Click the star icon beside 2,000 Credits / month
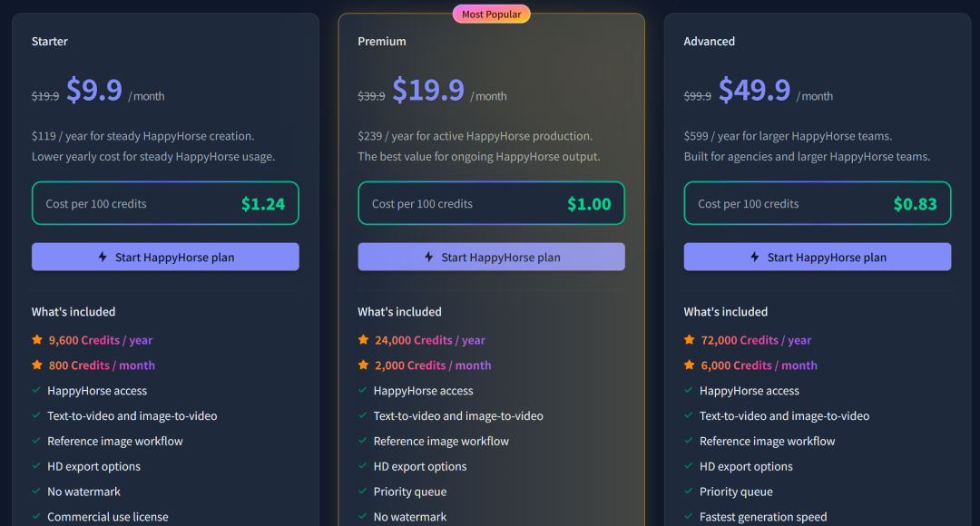 click(x=363, y=365)
